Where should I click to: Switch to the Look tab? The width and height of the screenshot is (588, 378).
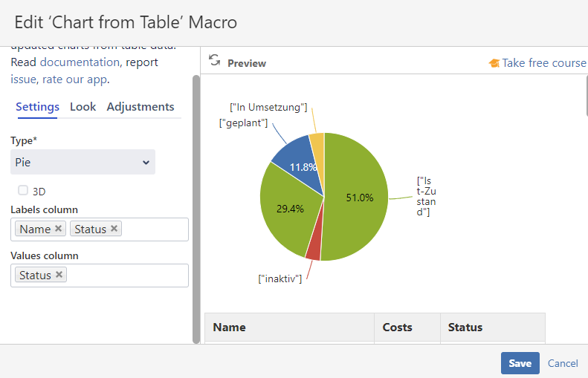pyautogui.click(x=83, y=107)
